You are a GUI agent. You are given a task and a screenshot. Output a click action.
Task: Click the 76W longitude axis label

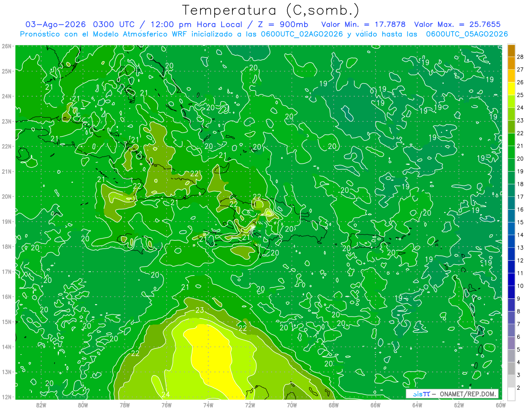166,405
